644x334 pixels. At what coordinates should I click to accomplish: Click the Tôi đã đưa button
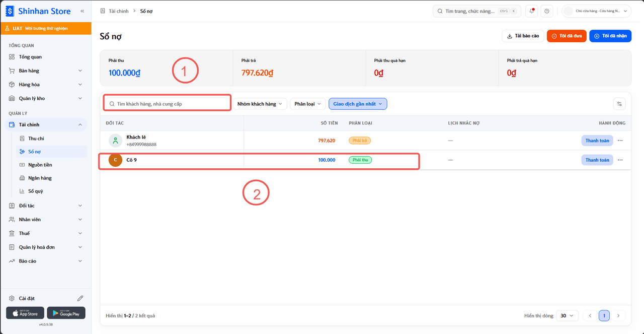(567, 36)
